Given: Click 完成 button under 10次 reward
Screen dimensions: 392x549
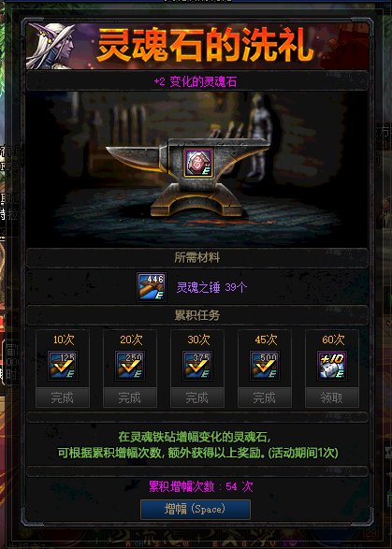Looking at the screenshot, I should point(63,397).
